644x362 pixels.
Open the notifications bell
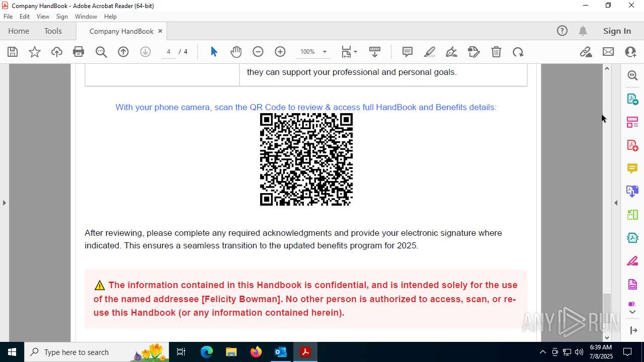(x=583, y=31)
